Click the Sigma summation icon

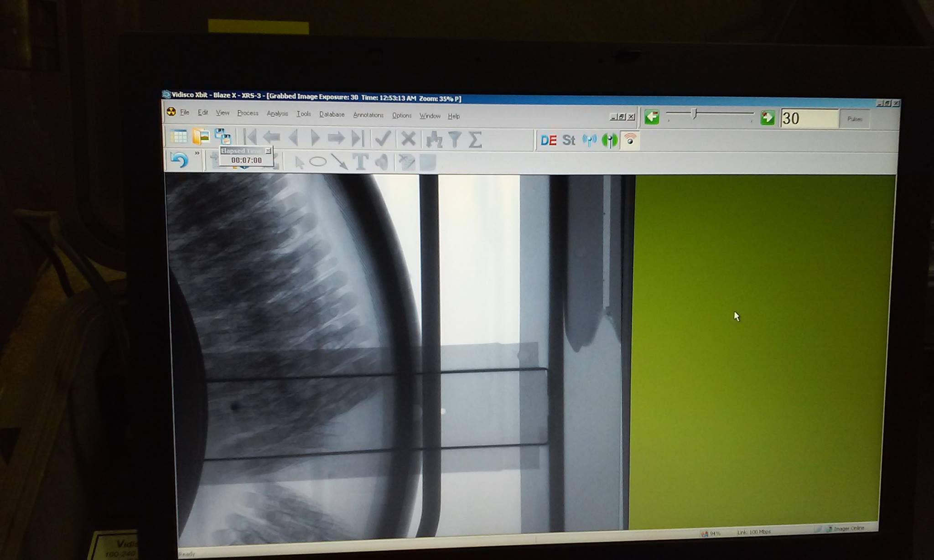click(475, 140)
